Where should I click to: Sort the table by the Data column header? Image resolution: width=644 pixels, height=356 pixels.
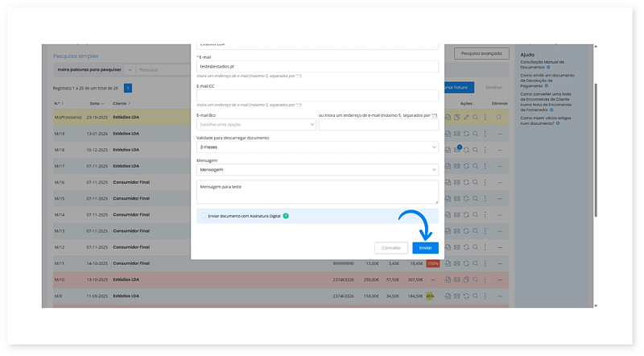[x=95, y=104]
